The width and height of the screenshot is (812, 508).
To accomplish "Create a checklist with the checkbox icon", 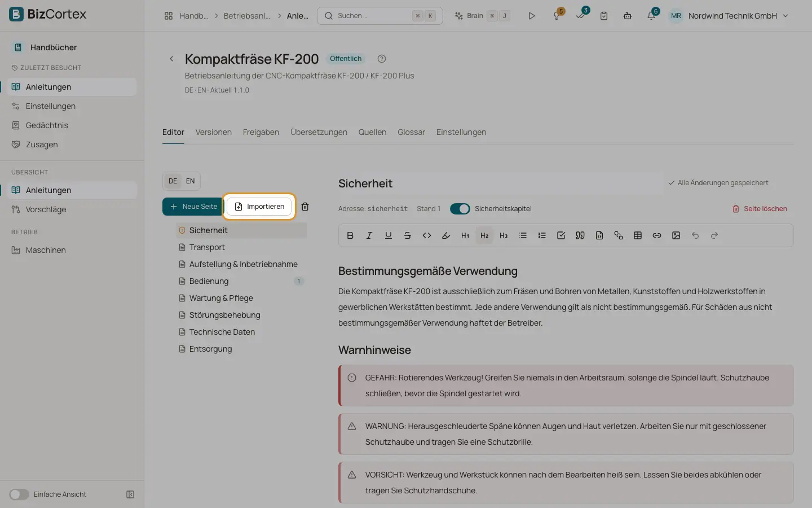I will [561, 235].
